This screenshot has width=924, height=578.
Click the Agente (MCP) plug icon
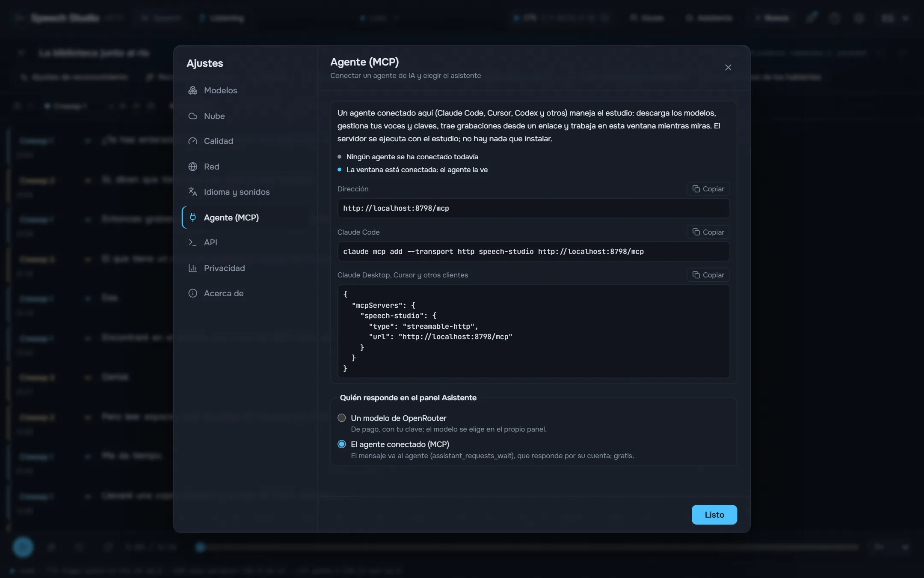coord(193,217)
